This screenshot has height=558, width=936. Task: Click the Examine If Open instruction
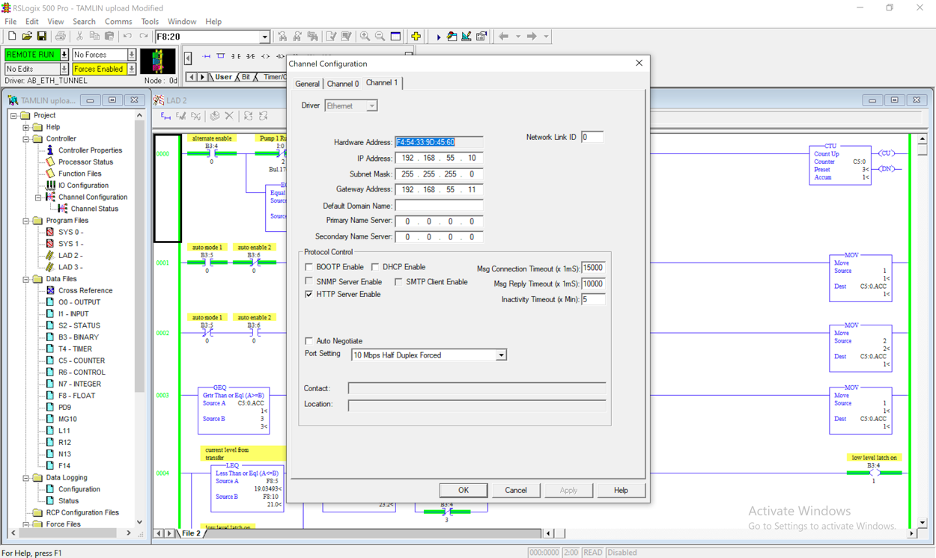pyautogui.click(x=251, y=56)
